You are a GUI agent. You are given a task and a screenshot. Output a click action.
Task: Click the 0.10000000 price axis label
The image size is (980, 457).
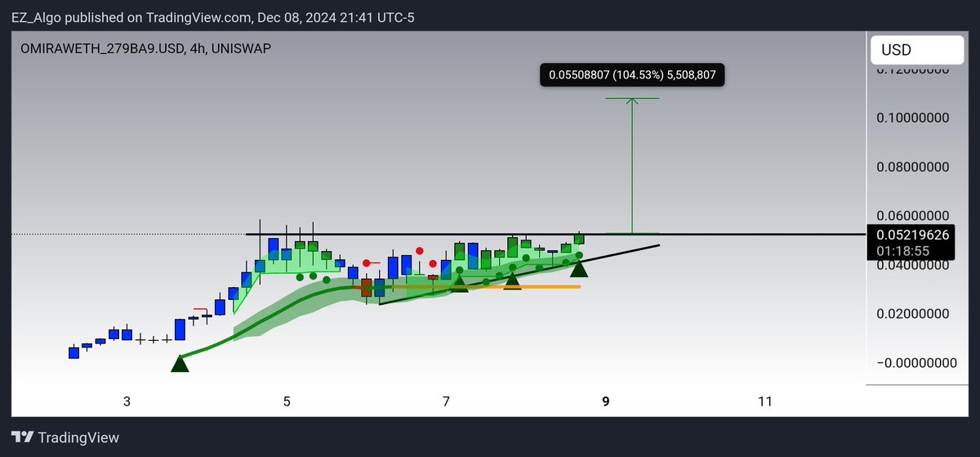tap(911, 118)
